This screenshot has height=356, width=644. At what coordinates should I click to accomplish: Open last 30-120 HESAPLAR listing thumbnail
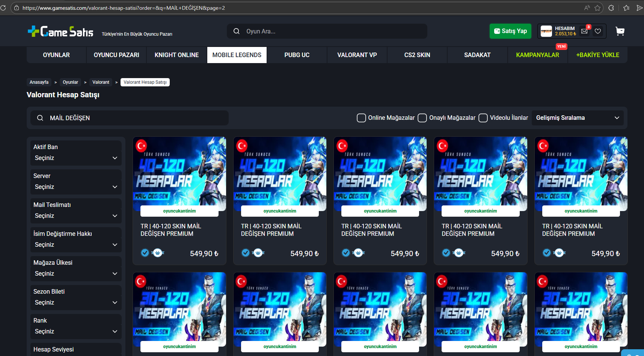click(581, 309)
